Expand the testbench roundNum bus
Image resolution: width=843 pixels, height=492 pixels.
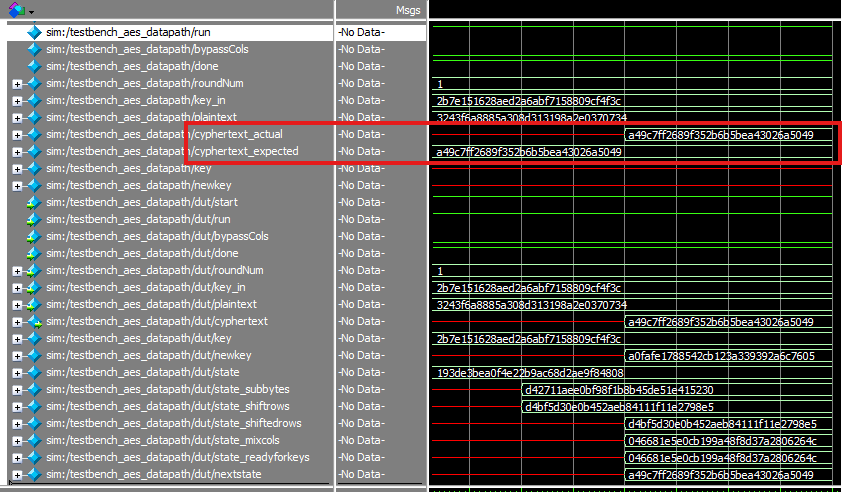pyautogui.click(x=17, y=84)
